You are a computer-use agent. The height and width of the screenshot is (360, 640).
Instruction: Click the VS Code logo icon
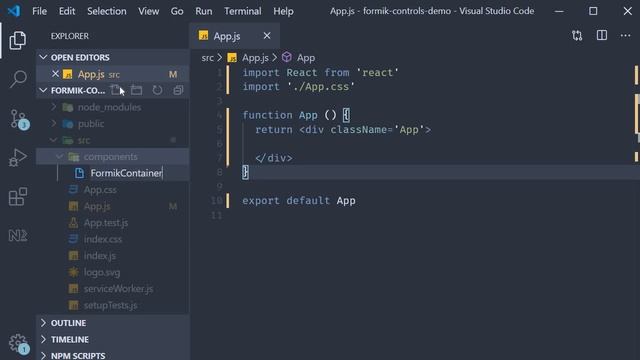pos(14,11)
